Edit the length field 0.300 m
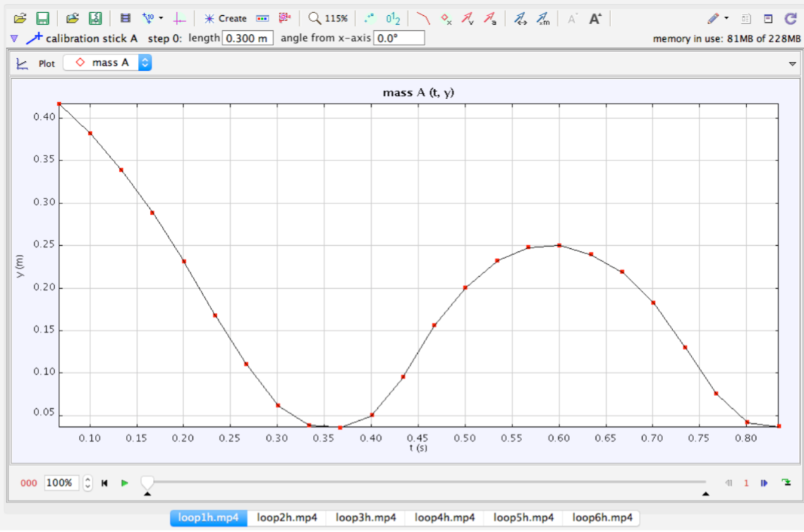The image size is (804, 532). pyautogui.click(x=248, y=39)
